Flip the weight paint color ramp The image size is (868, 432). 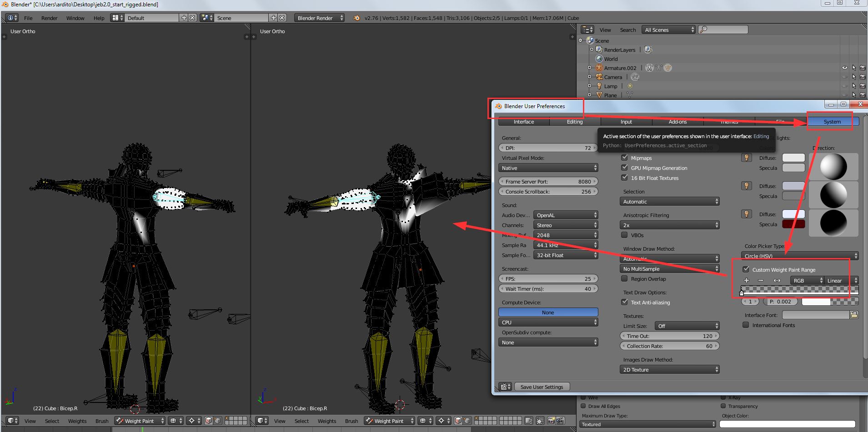tap(777, 280)
